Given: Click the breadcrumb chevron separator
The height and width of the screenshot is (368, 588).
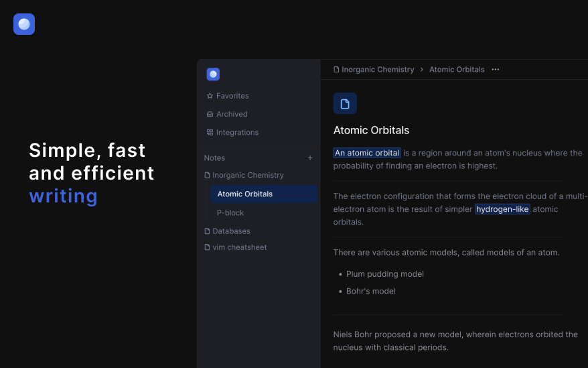Looking at the screenshot, I should click(421, 70).
